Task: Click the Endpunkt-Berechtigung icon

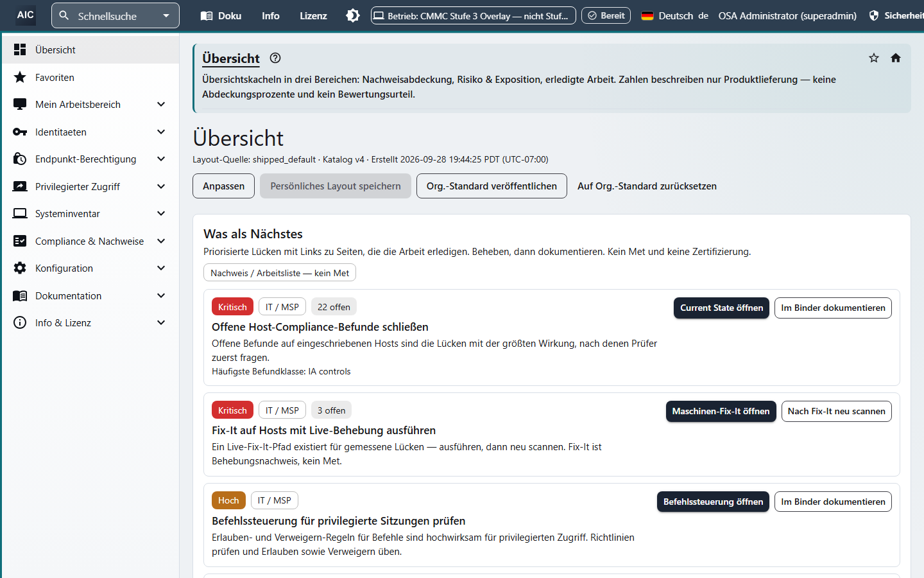Action: point(20,159)
